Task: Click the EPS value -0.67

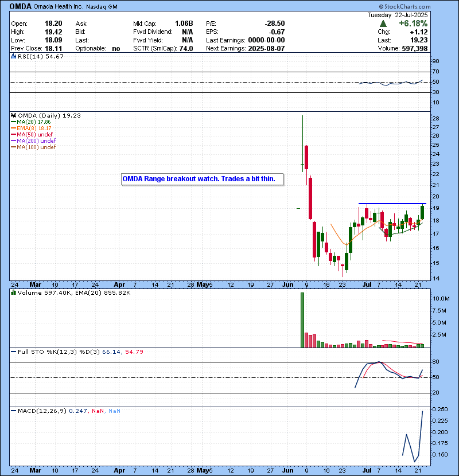Action: 277,32
